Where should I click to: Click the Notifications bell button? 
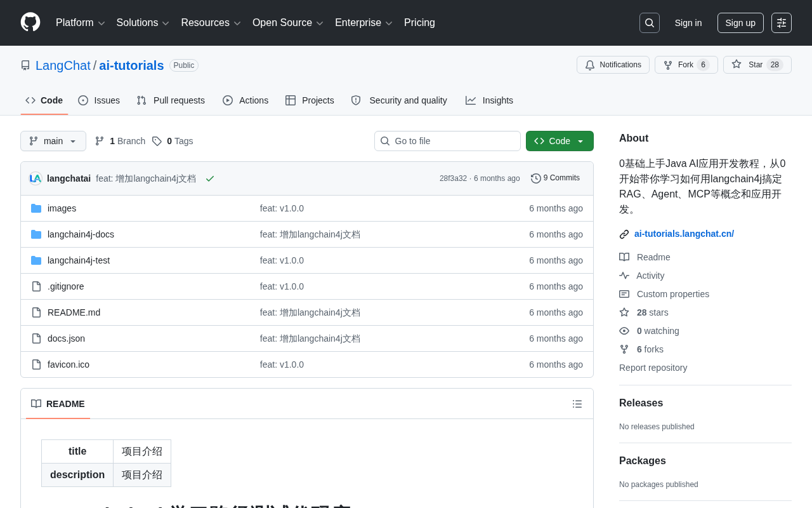(613, 65)
